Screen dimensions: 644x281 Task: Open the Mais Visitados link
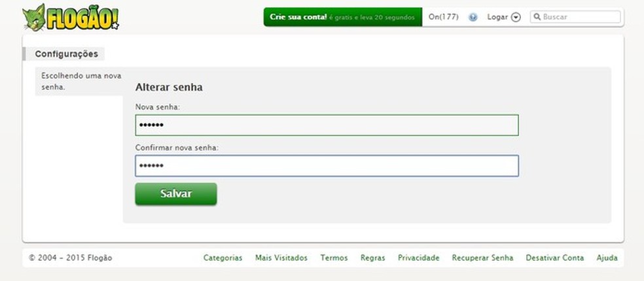[x=281, y=258]
